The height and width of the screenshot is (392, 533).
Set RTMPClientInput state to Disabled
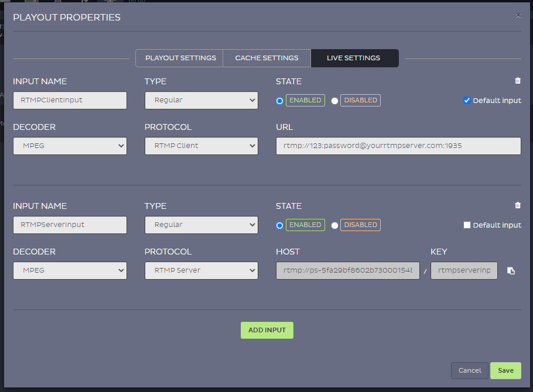pos(335,101)
